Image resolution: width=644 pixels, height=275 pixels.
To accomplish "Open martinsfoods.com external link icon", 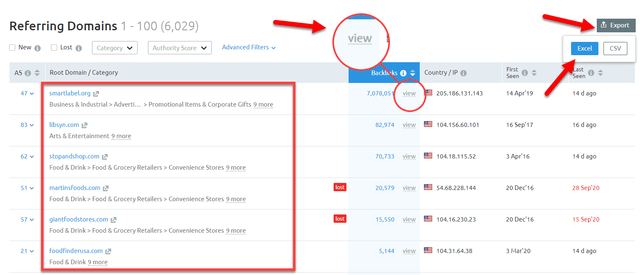I will pos(106,188).
